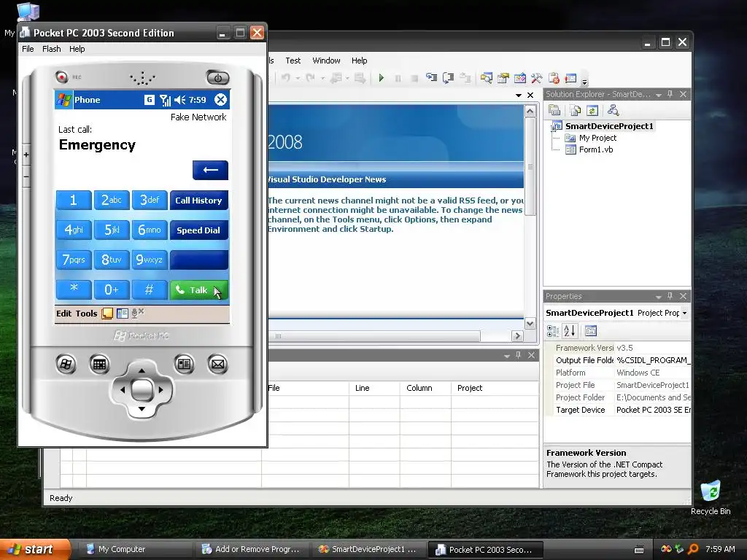747x560 pixels.
Task: Select My Project in Solution Explorer
Action: [x=597, y=138]
